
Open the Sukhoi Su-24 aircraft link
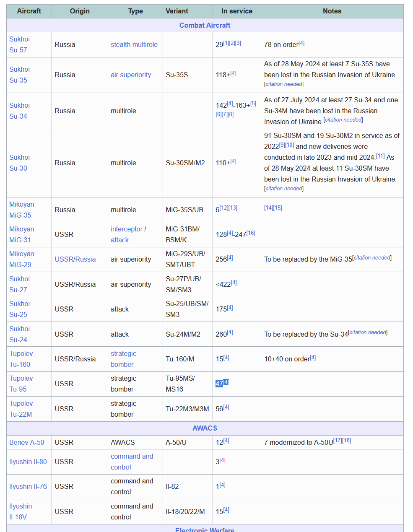[x=19, y=334]
